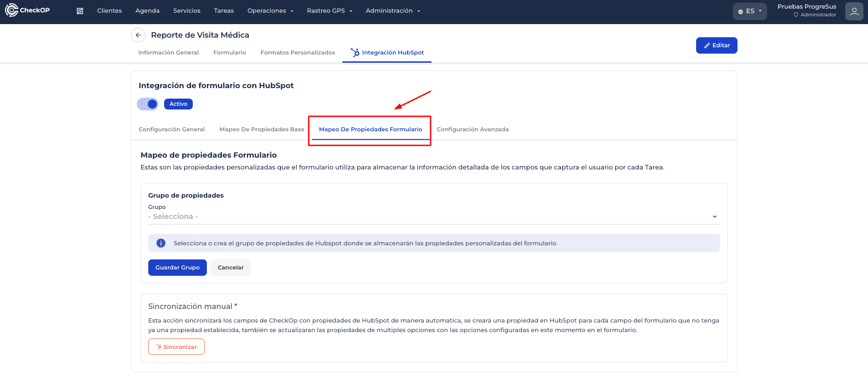Click the Guardar Grupo button
The image size is (868, 388).
point(177,268)
